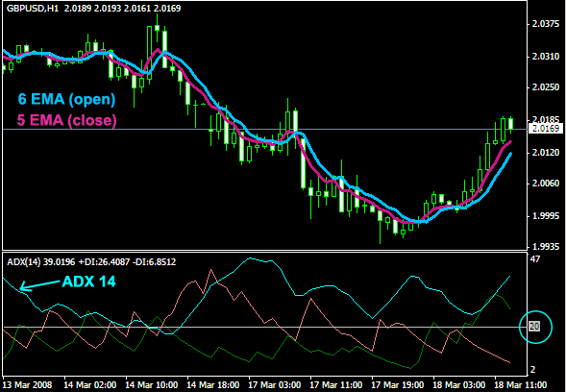Click the 18 Mar 11:00 time label

click(x=521, y=384)
